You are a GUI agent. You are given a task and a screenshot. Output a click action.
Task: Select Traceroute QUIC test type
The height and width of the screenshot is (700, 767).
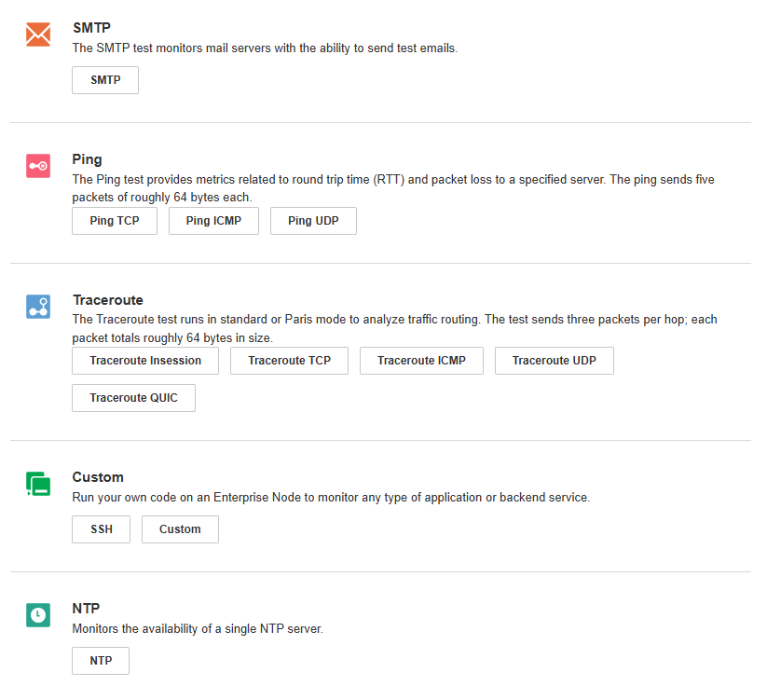pyautogui.click(x=133, y=398)
